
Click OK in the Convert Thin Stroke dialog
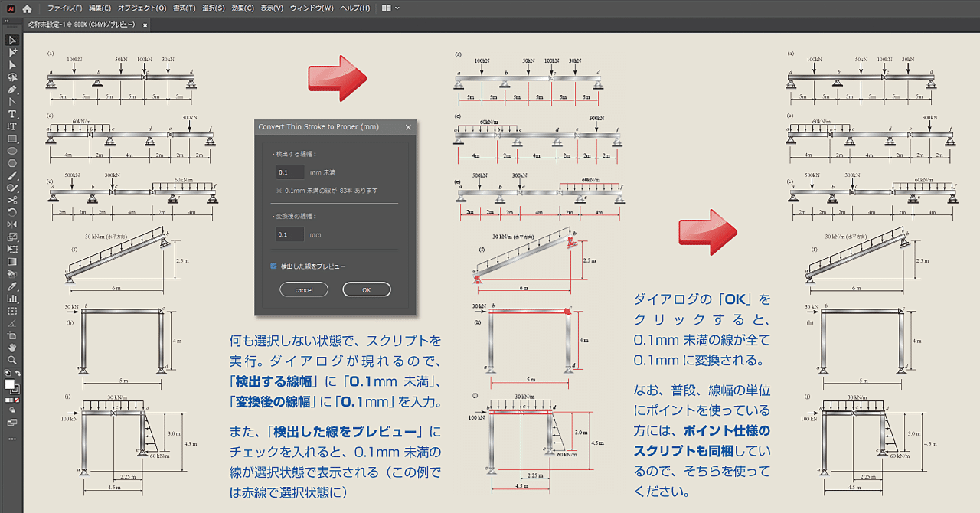click(367, 289)
